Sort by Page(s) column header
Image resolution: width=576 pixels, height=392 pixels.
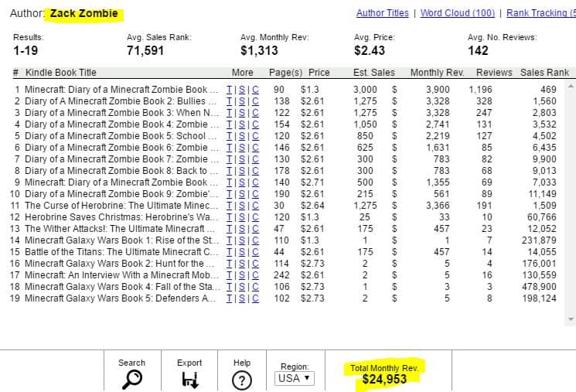(285, 73)
